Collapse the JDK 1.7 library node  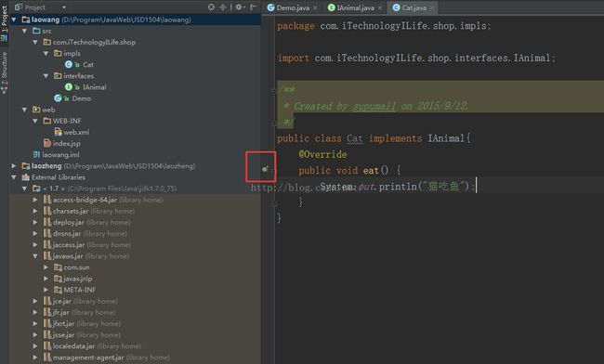25,188
